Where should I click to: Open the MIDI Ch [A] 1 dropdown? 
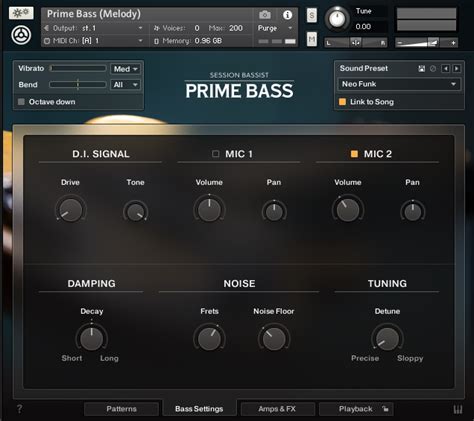pos(94,41)
